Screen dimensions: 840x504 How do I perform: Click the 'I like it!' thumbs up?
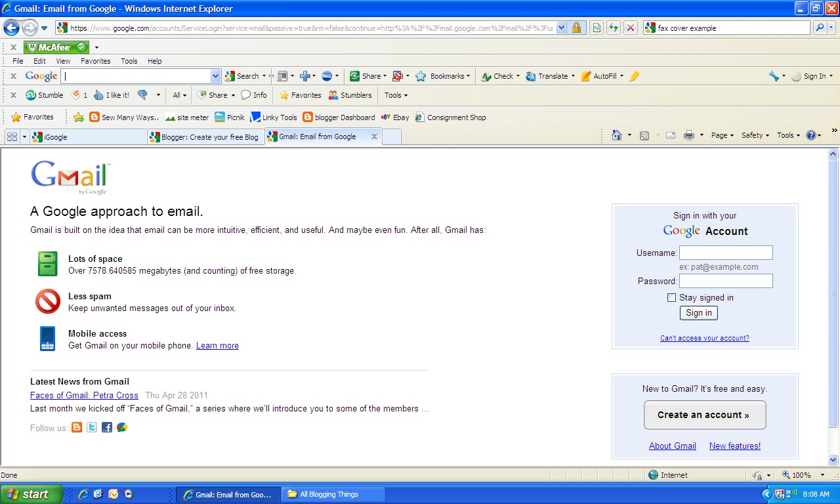coord(112,95)
